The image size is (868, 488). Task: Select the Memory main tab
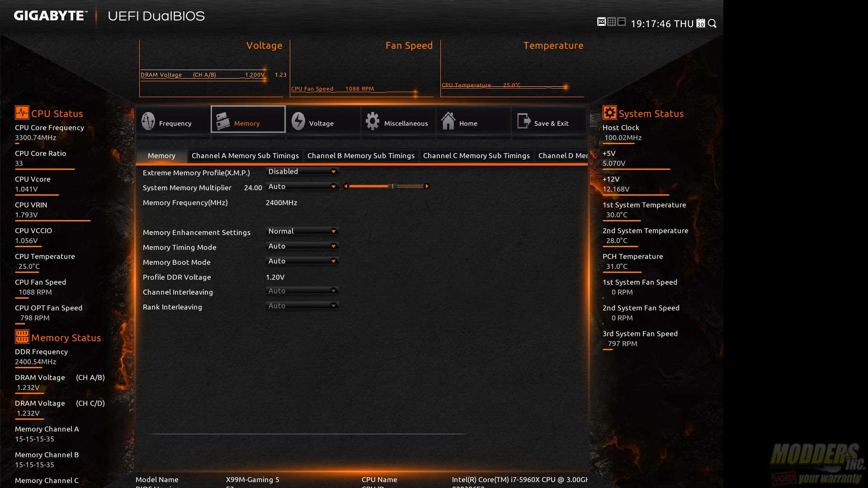pyautogui.click(x=248, y=119)
